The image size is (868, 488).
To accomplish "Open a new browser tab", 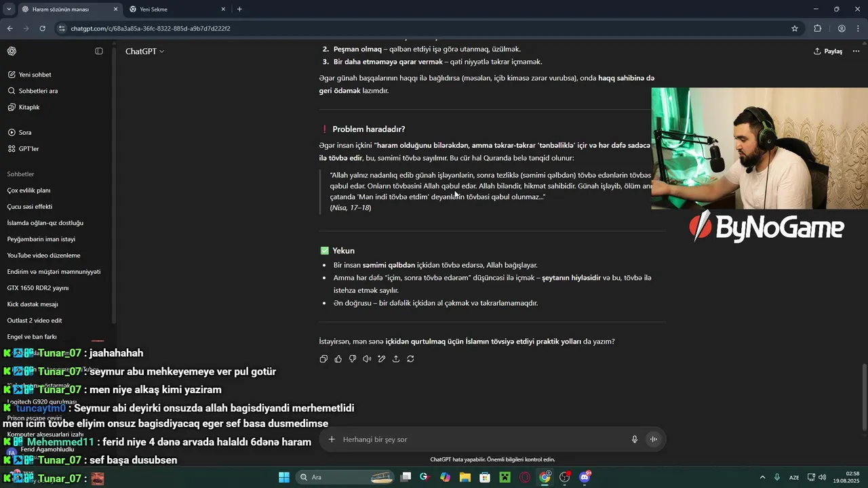I will 239,9.
